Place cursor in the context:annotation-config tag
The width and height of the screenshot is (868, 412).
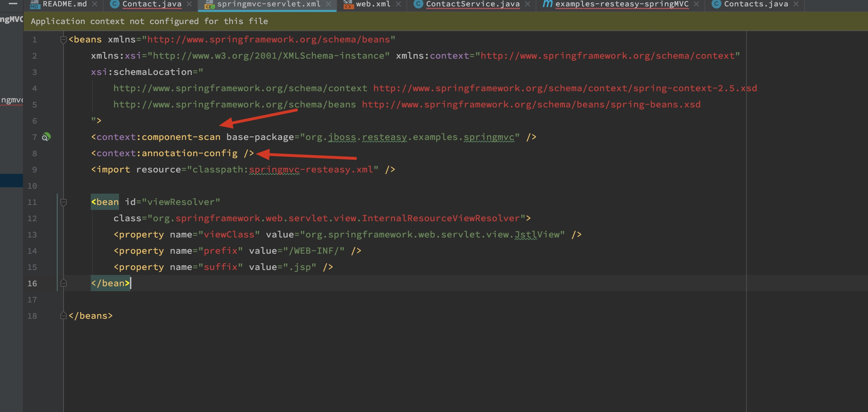189,153
